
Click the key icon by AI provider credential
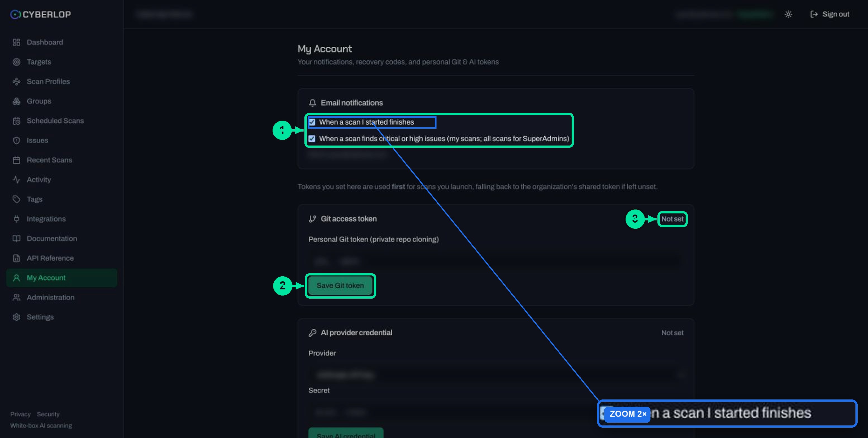312,332
